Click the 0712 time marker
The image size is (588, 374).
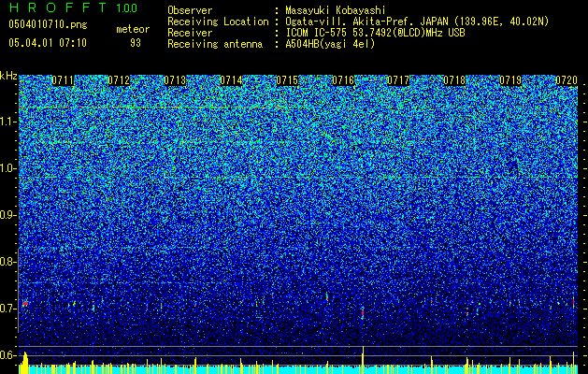pyautogui.click(x=119, y=80)
